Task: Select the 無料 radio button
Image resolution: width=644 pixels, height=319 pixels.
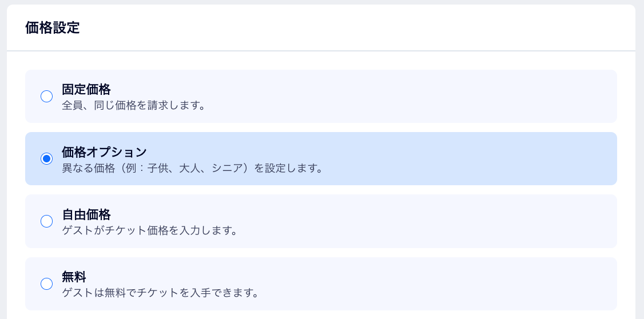Action: pos(47,284)
